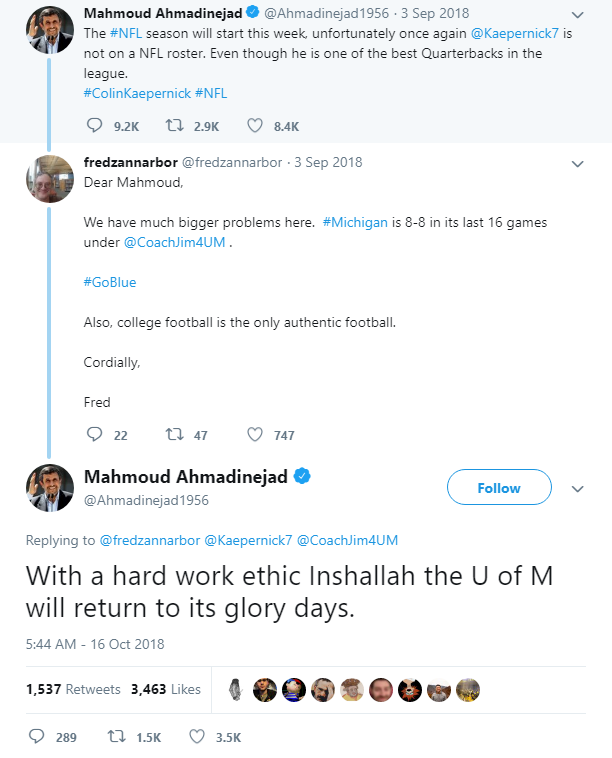Image resolution: width=612 pixels, height=758 pixels.
Task: Like the main tweet showing 3.5K
Action: coord(197,737)
